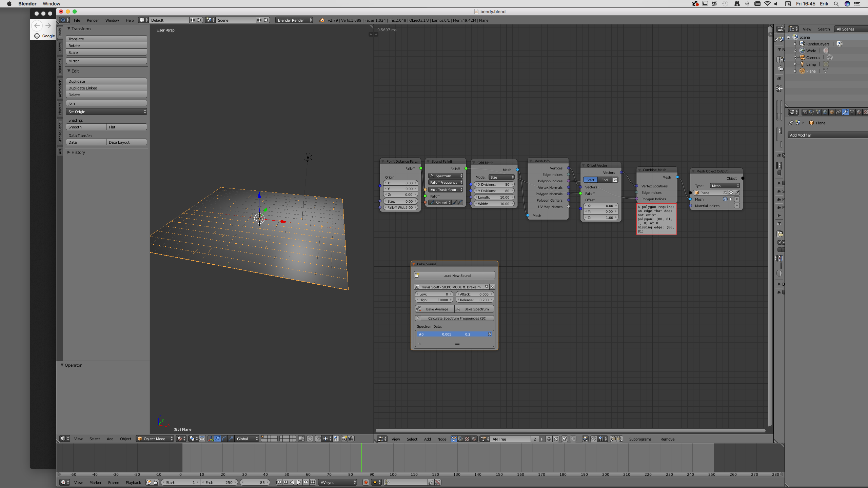Click the translate manipulator arrow icon
Screen dimensions: 868x488
pos(217,439)
